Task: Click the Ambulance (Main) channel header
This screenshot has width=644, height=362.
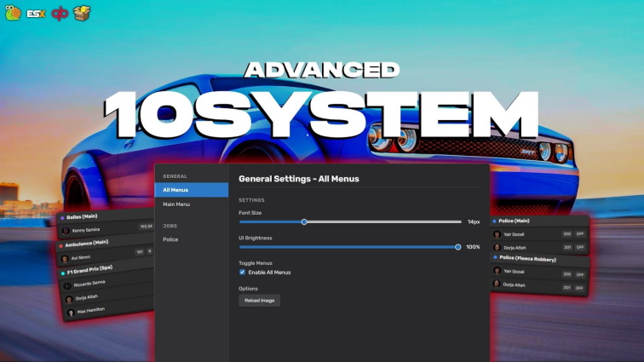Action: pyautogui.click(x=105, y=243)
